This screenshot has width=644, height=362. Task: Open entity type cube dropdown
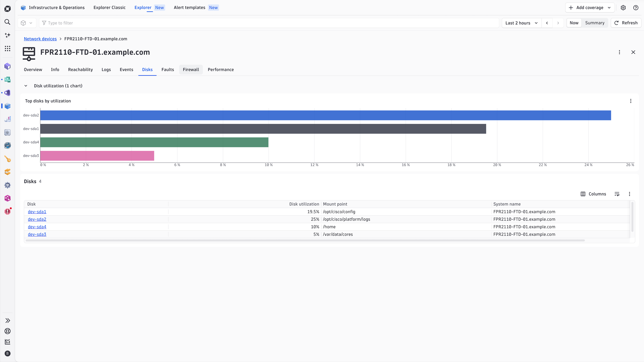27,23
